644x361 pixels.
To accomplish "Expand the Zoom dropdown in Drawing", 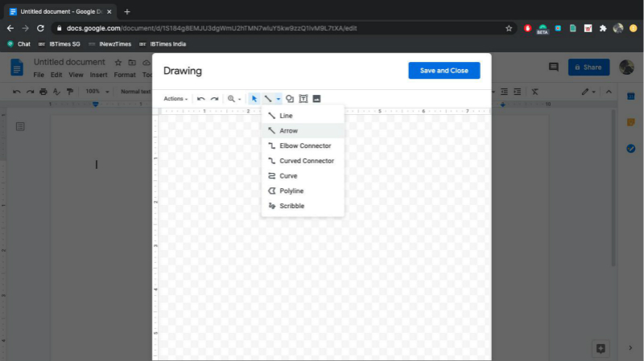I will point(234,99).
